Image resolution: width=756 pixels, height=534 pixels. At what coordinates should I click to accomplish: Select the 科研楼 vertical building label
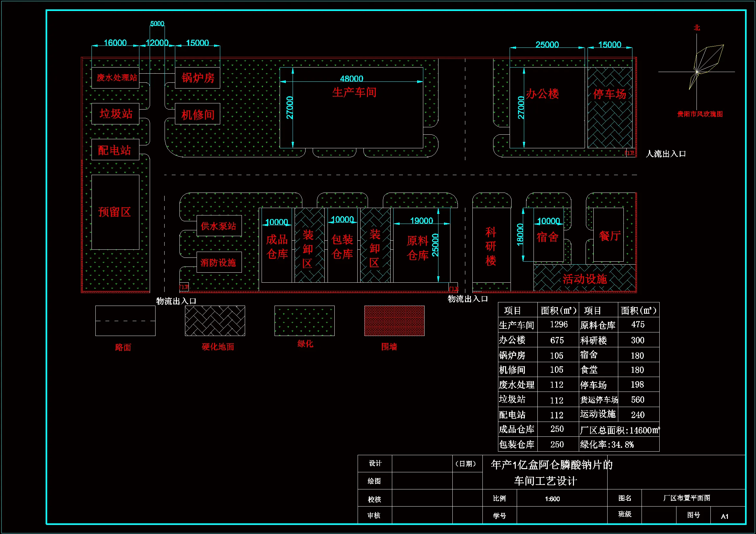(491, 246)
